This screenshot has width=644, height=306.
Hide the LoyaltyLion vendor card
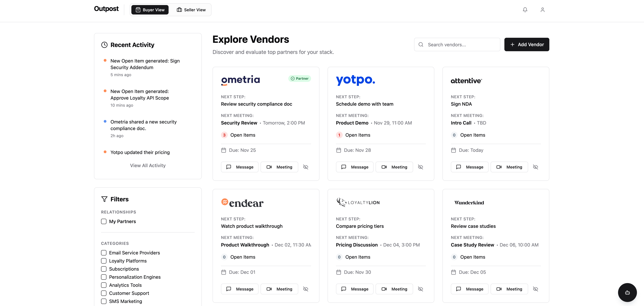[421, 289]
